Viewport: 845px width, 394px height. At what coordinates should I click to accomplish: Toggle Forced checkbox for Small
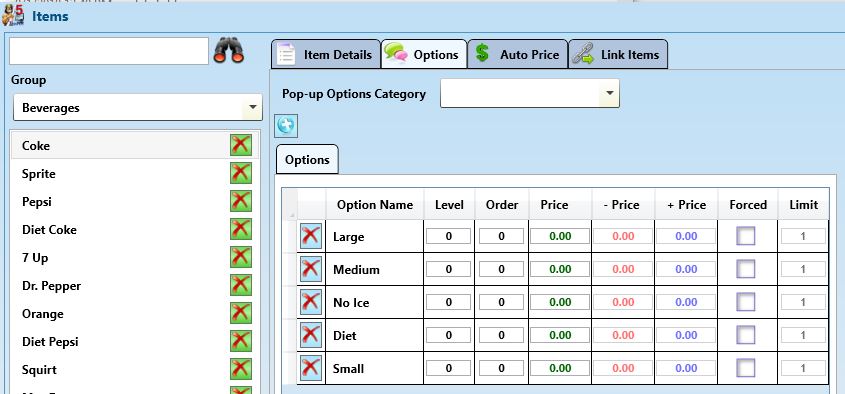coord(746,368)
